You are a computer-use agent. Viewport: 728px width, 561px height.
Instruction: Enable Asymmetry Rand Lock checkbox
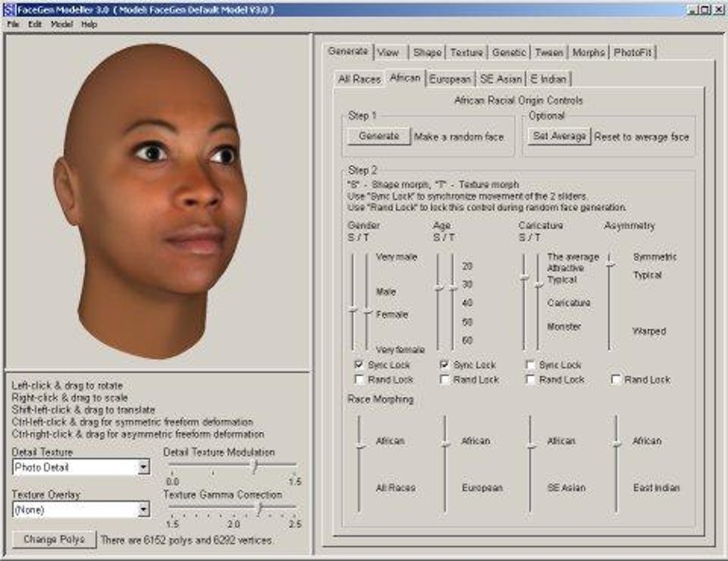coord(616,380)
